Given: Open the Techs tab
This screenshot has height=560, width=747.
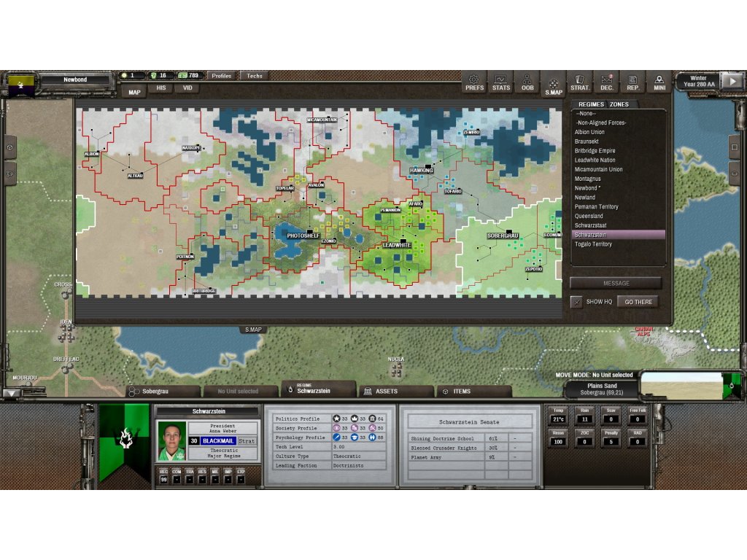Looking at the screenshot, I should [x=255, y=76].
